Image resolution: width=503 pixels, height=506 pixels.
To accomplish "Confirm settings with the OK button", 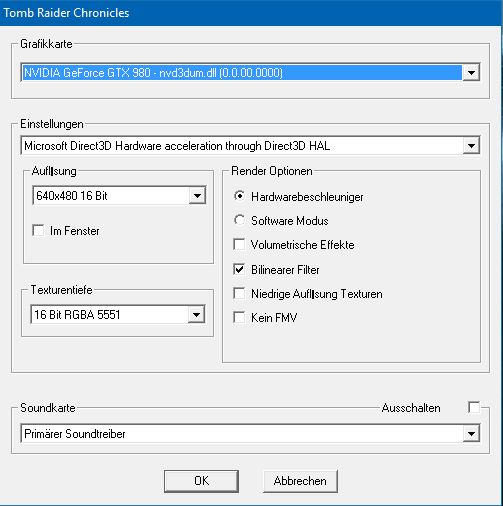I will coord(201,481).
